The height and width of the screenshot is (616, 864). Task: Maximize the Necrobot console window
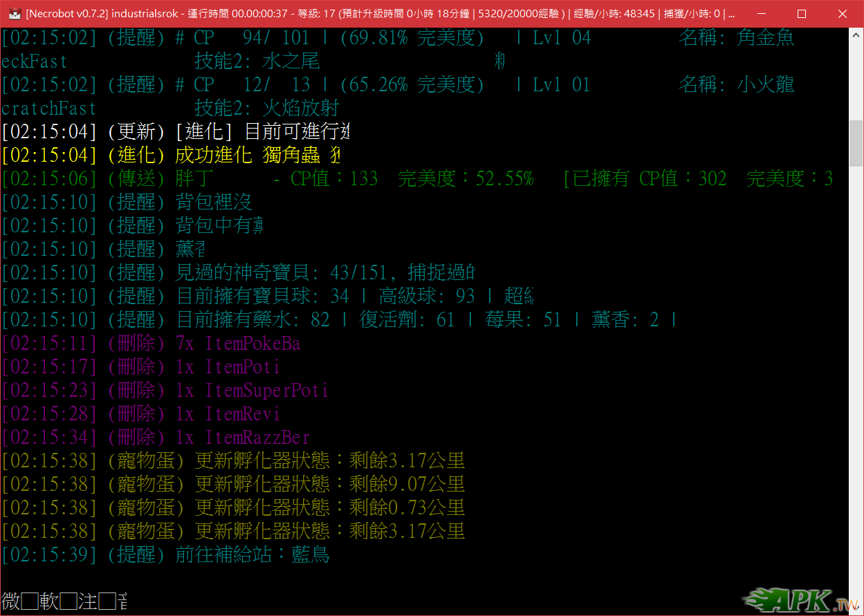point(802,13)
